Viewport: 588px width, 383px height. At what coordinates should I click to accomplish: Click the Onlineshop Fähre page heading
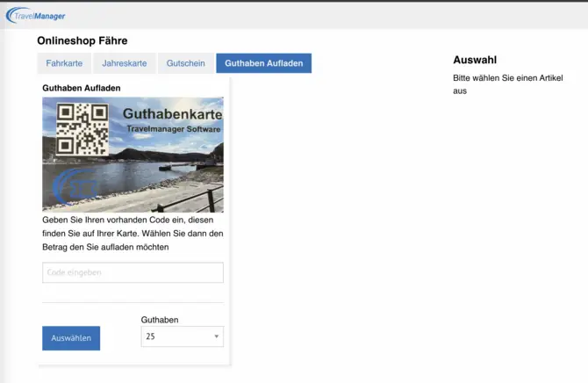coord(82,40)
